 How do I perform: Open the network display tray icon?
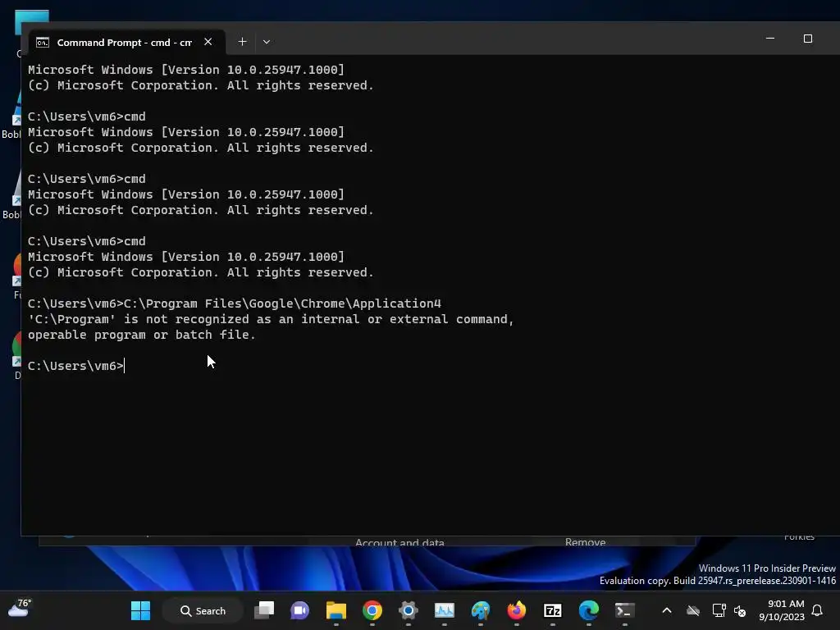[719, 610]
